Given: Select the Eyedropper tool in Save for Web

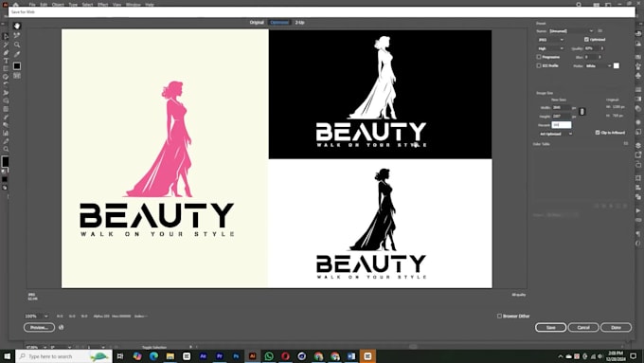Looking at the screenshot, I should 17,54.
